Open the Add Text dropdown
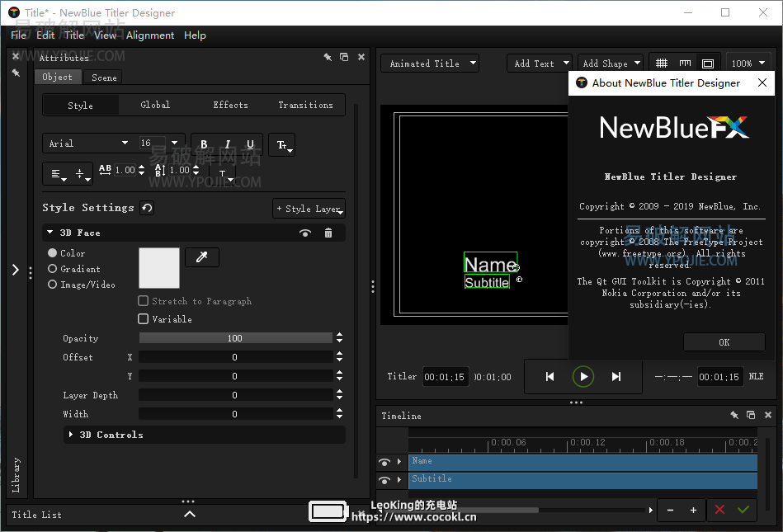Image resolution: width=783 pixels, height=532 pixels. (540, 64)
